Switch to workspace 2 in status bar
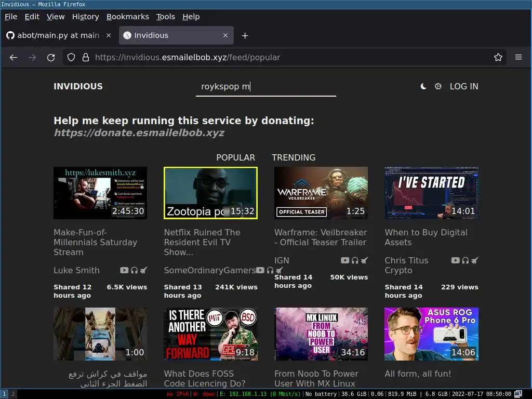Viewport: 532px width, 399px height. (x=13, y=394)
